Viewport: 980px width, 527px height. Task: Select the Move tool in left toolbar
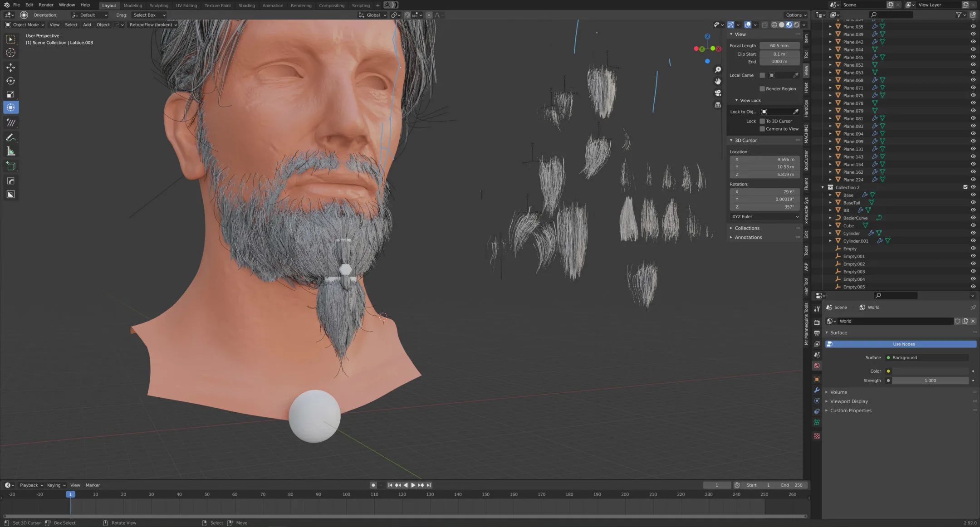click(x=11, y=68)
